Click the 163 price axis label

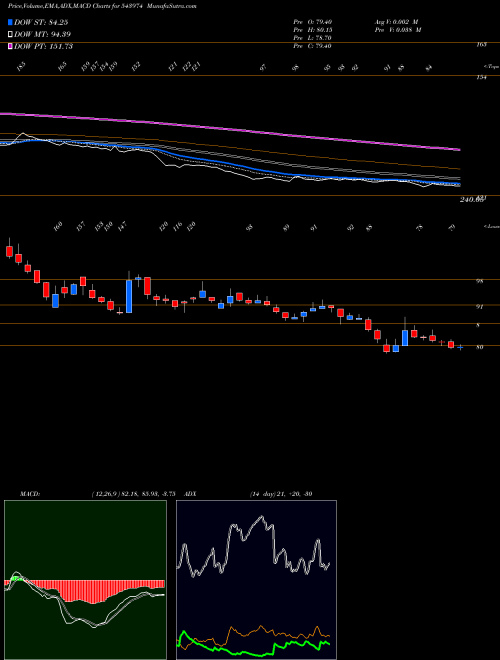(x=482, y=44)
